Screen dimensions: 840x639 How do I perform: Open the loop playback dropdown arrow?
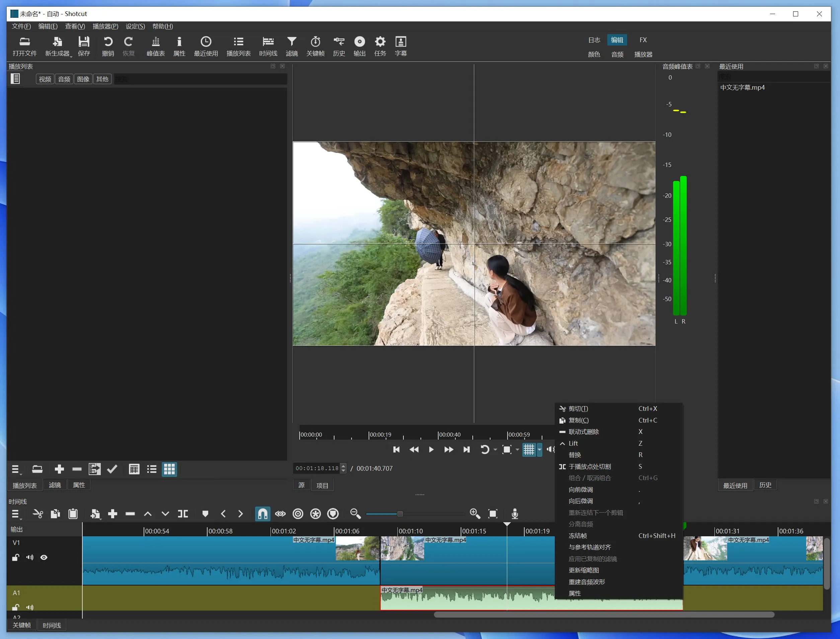click(x=495, y=449)
